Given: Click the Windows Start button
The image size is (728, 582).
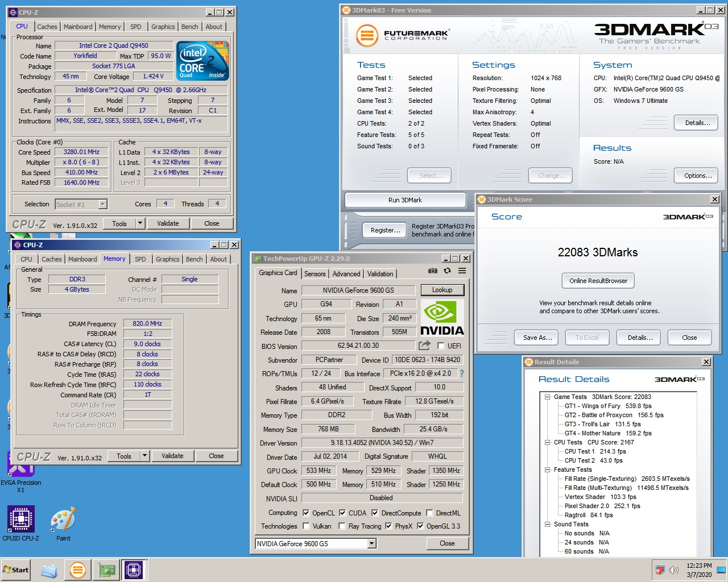Looking at the screenshot, I should coord(16,570).
